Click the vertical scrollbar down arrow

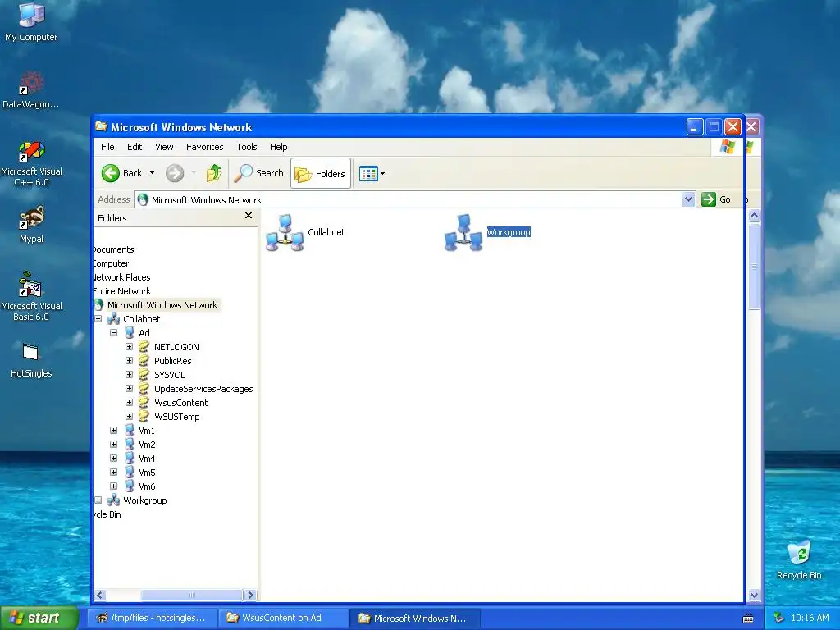point(754,596)
